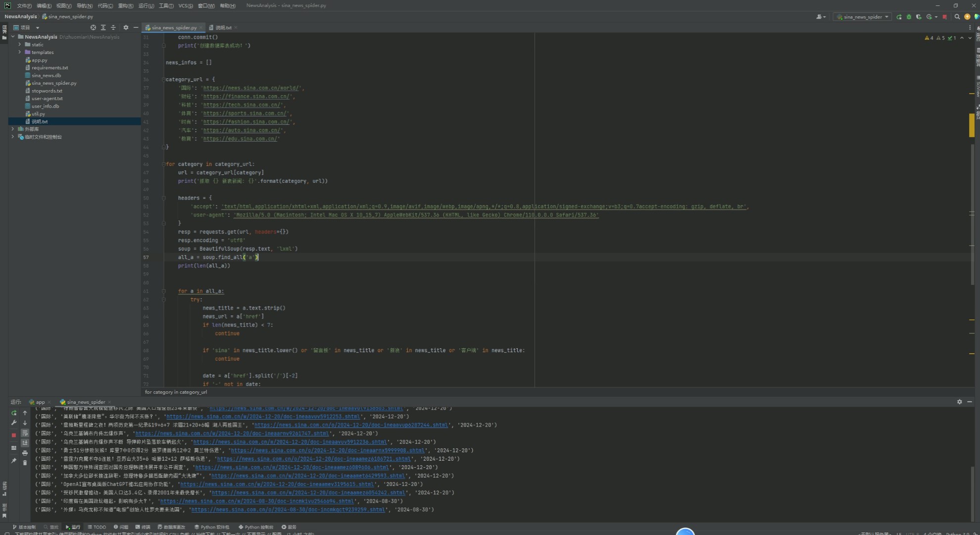The width and height of the screenshot is (980, 535).
Task: Open finance.sina.com.cn link in code
Action: pos(246,97)
